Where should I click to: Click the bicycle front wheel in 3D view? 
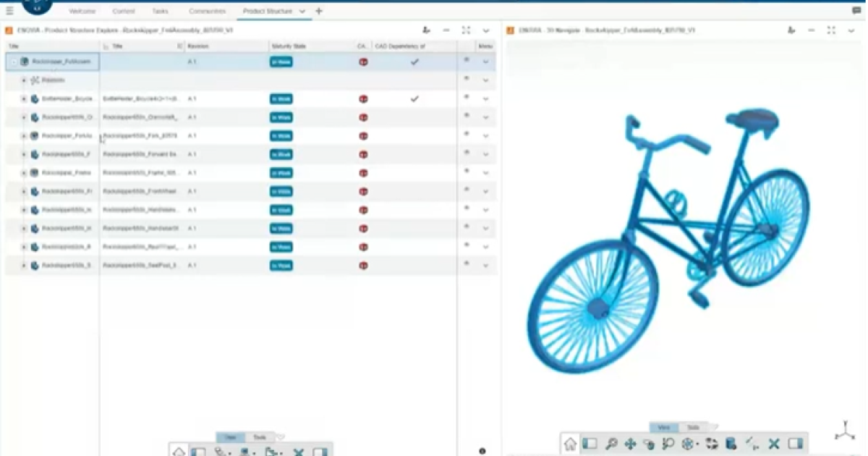coord(593,308)
